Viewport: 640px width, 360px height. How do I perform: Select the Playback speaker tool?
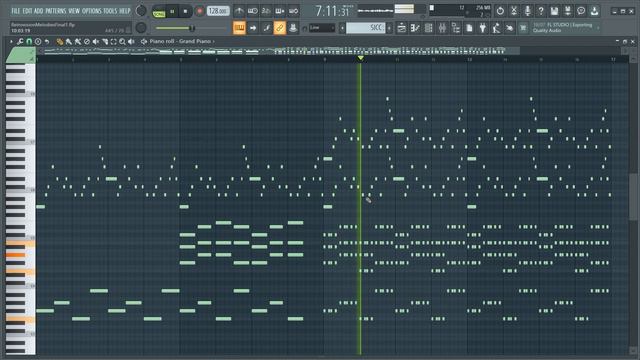click(x=131, y=41)
